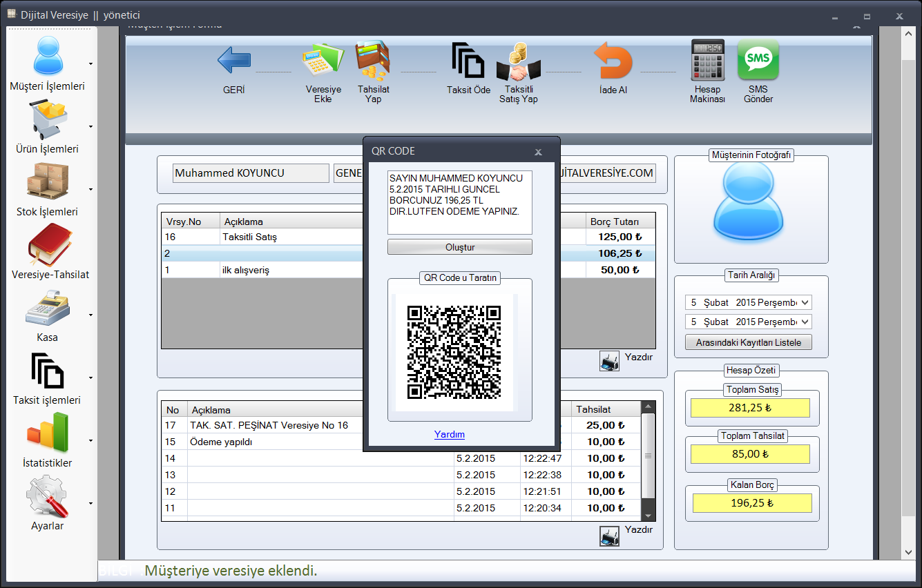This screenshot has width=922, height=588.
Task: Open Veresiye-Tahsilat book icon
Action: click(50, 245)
